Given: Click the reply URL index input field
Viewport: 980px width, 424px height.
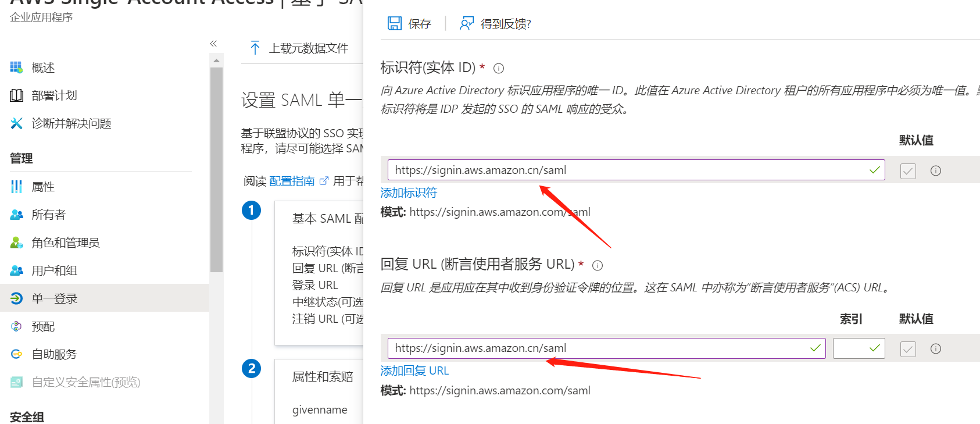Looking at the screenshot, I should point(859,348).
